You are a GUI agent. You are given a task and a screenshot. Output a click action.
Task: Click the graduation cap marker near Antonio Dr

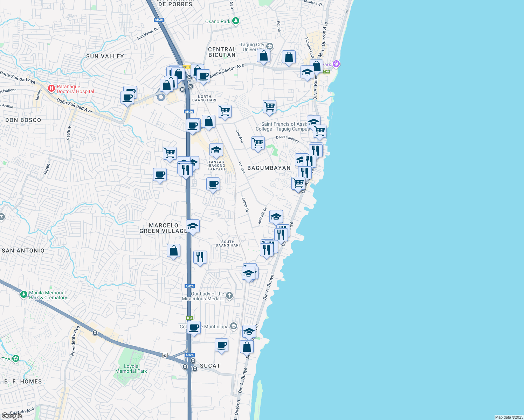pyautogui.click(x=276, y=216)
